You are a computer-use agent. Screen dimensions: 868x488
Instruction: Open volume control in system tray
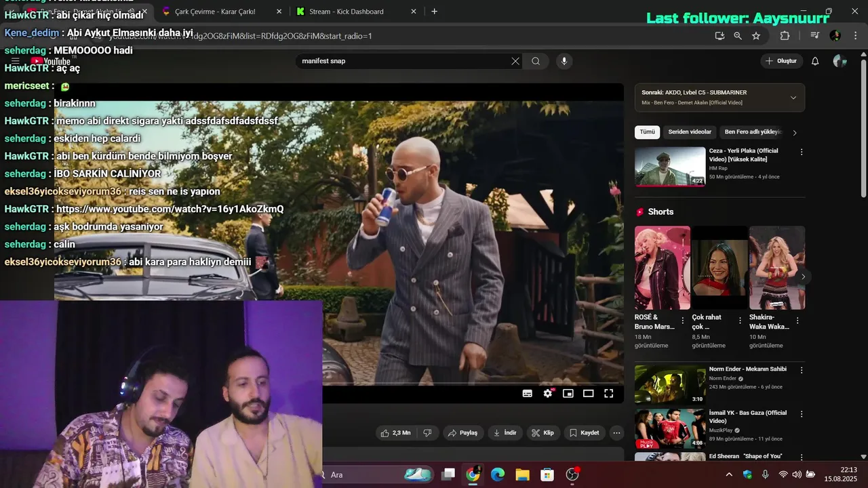click(797, 474)
